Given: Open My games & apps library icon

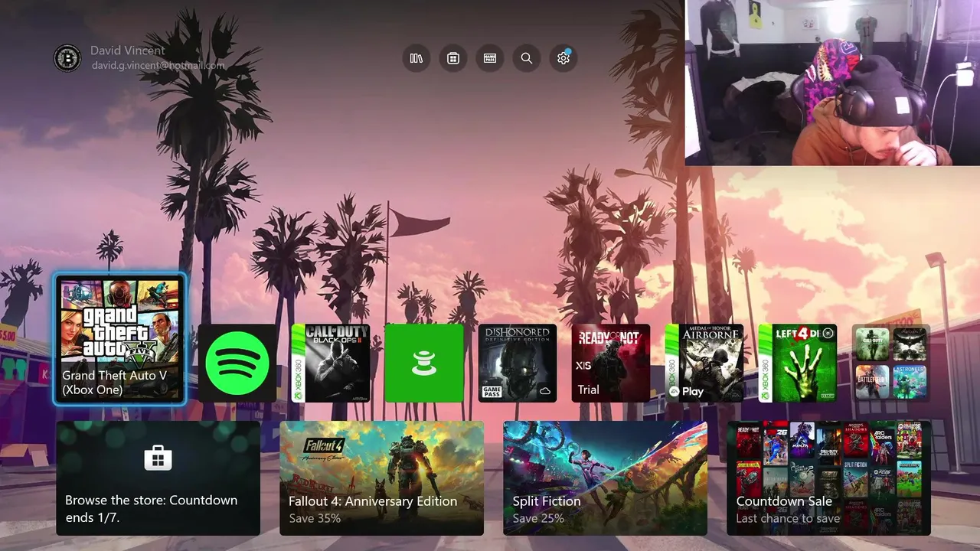Looking at the screenshot, I should click(416, 58).
